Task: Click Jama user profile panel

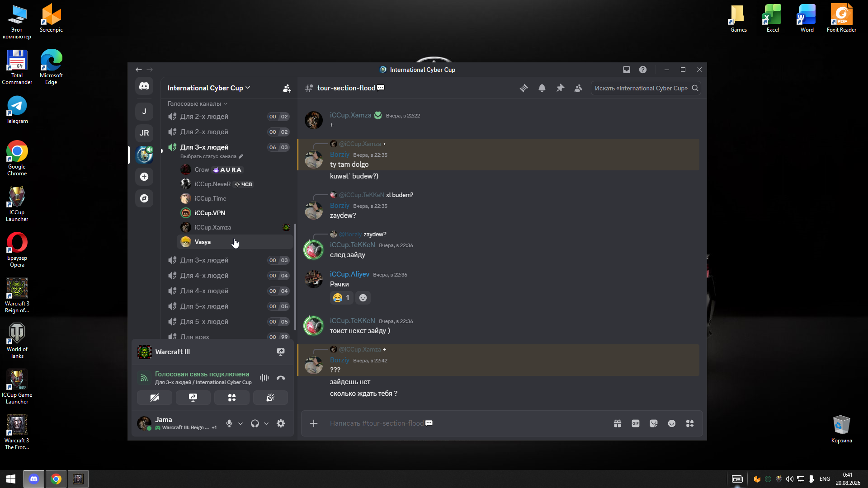Action: [x=177, y=423]
